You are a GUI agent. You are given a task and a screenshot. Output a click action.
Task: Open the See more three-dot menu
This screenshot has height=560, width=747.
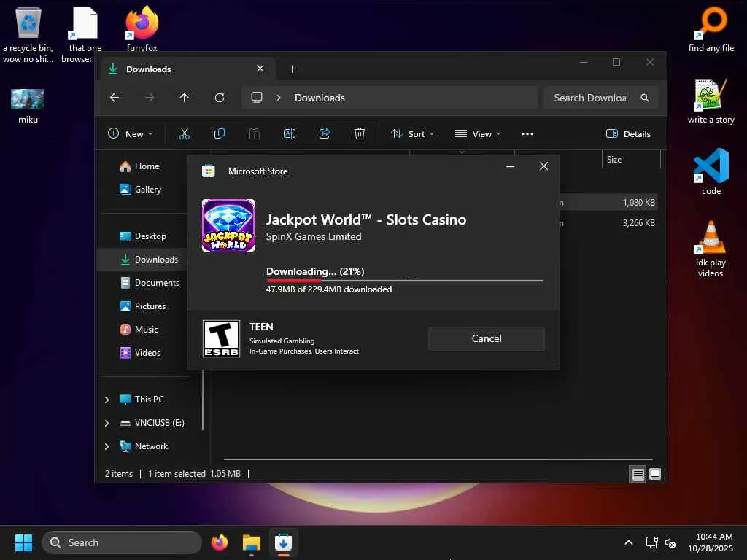pyautogui.click(x=527, y=133)
